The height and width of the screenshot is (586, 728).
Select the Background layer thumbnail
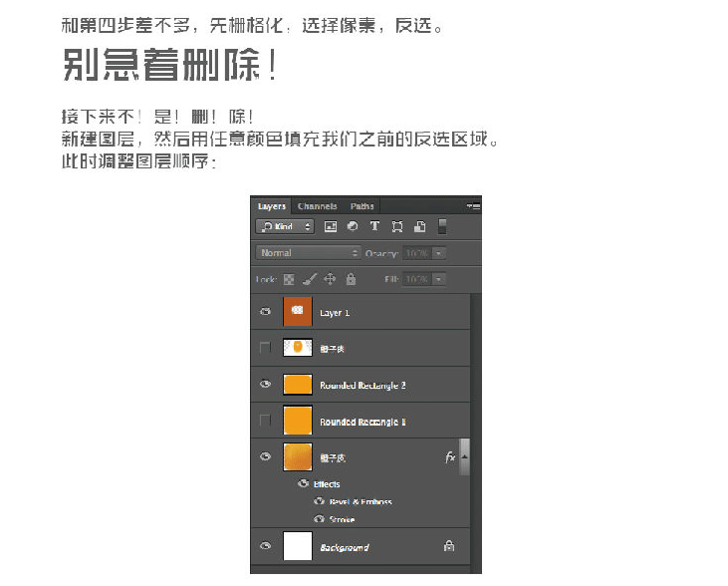click(298, 546)
